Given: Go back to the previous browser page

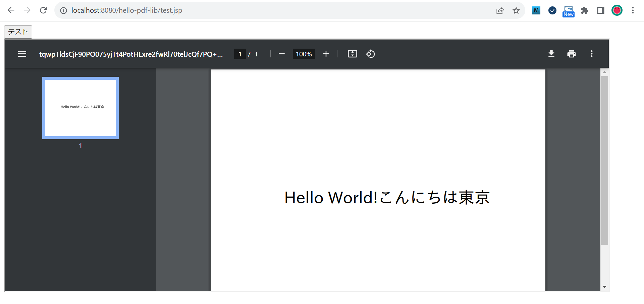Looking at the screenshot, I should coord(11,10).
